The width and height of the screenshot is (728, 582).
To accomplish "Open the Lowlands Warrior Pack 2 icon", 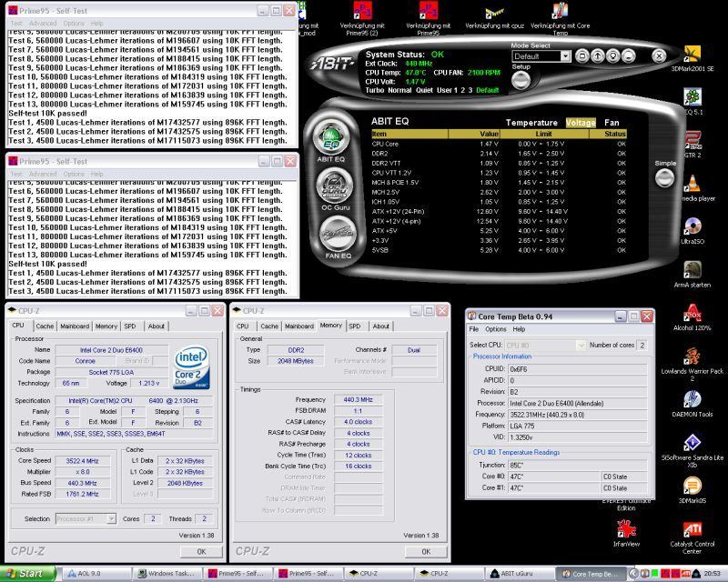I will tap(693, 364).
